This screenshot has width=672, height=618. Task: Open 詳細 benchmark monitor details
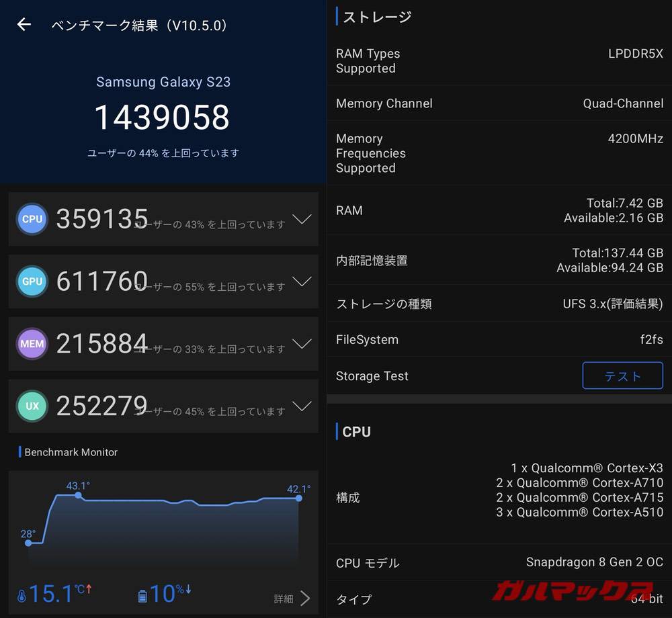tap(292, 599)
